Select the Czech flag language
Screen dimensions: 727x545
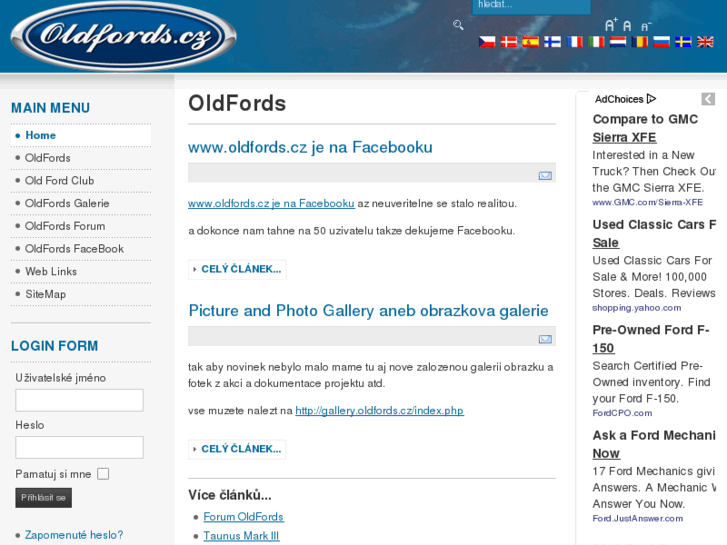487,42
